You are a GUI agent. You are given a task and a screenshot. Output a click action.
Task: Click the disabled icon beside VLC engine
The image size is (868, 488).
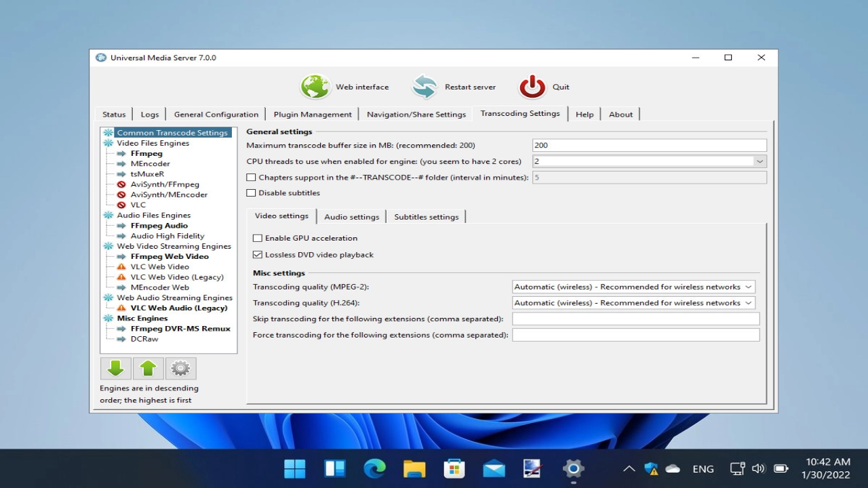click(121, 205)
